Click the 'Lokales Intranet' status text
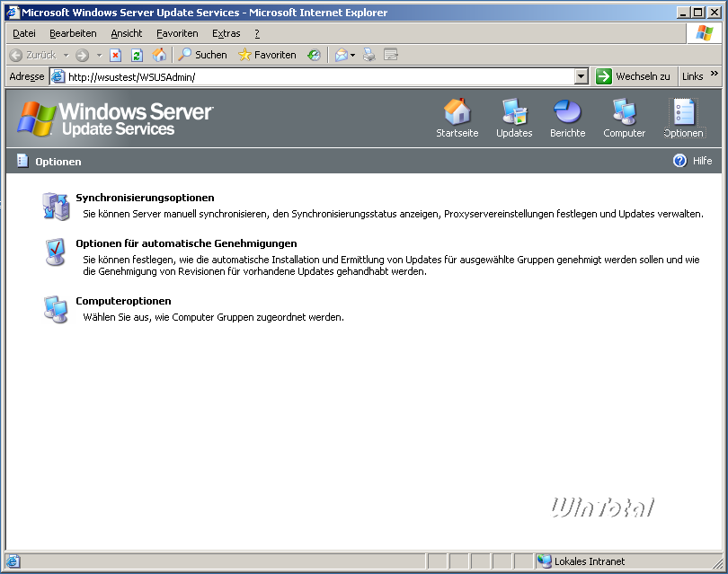This screenshot has height=574, width=728. (590, 561)
